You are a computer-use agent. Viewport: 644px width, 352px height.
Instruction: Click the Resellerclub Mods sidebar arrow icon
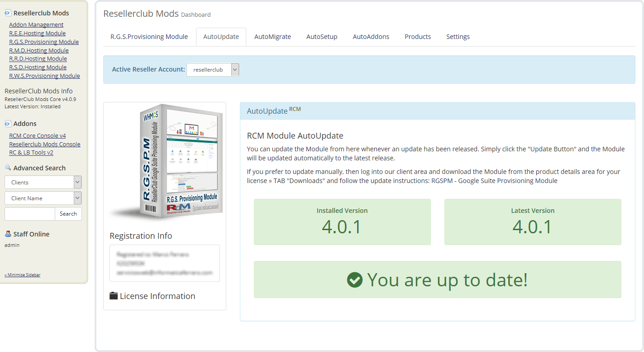pyautogui.click(x=8, y=13)
